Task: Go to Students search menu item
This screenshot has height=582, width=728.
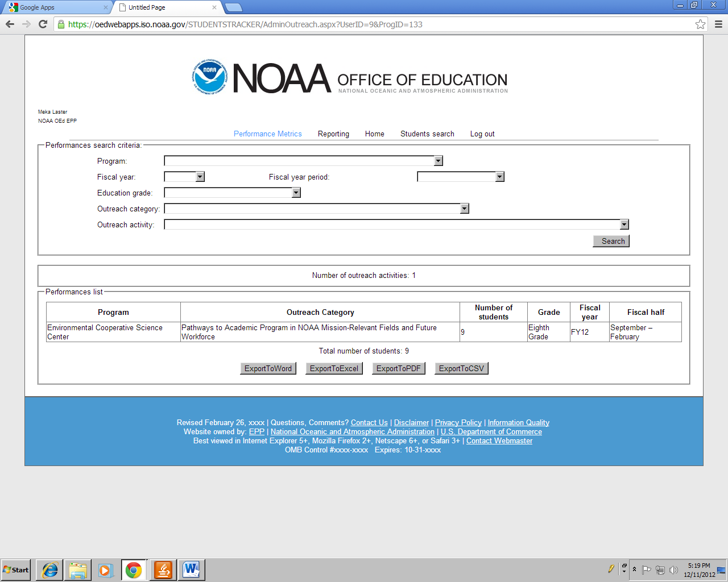Action: pyautogui.click(x=427, y=134)
